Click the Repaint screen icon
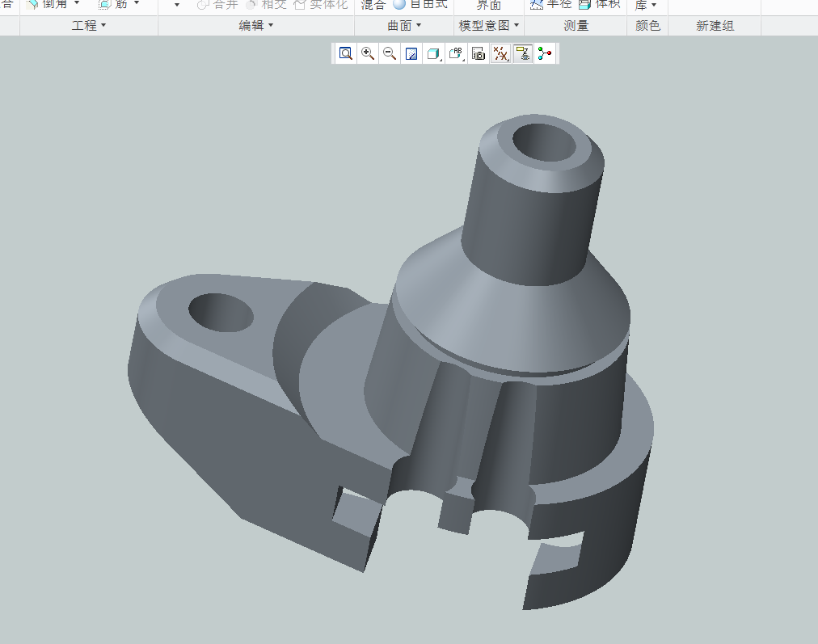 click(411, 54)
